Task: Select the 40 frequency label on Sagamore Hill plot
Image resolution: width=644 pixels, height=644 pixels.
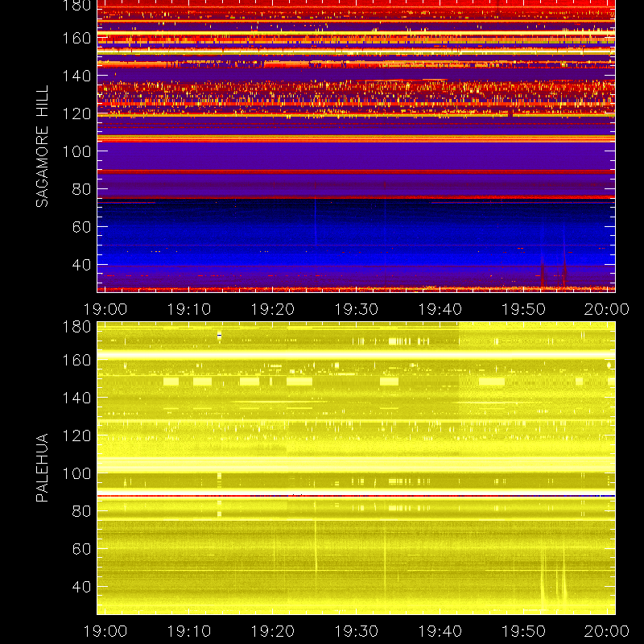Action: (x=81, y=265)
